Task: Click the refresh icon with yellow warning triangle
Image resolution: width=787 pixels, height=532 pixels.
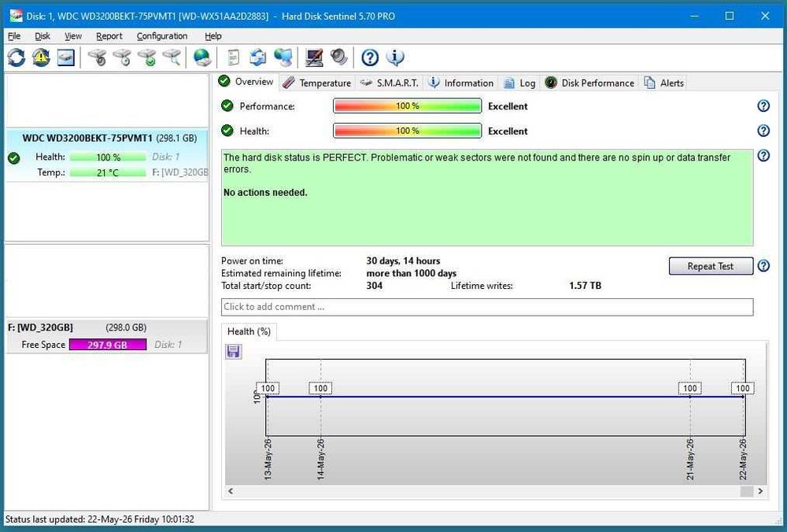Action: coord(41,57)
